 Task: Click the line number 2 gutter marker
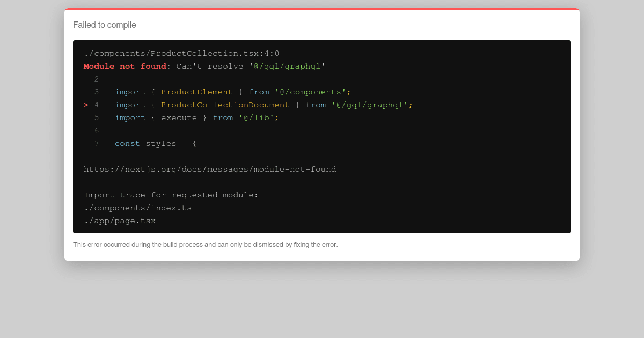tap(97, 79)
